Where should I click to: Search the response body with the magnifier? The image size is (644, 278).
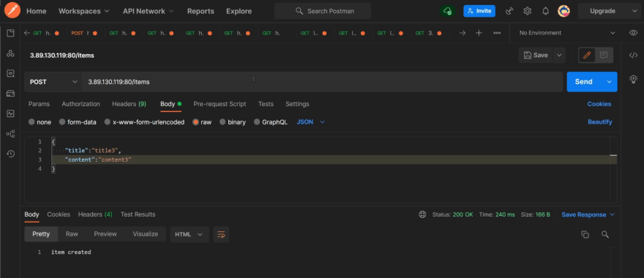[604, 235]
